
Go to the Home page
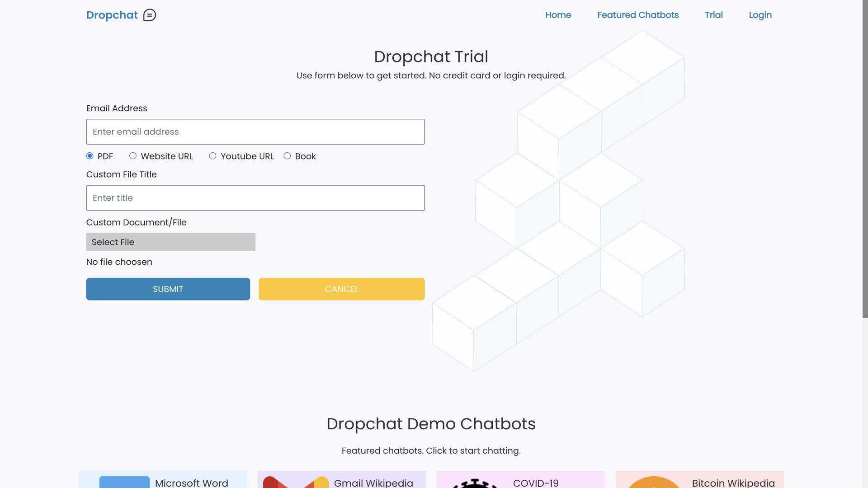(x=558, y=15)
